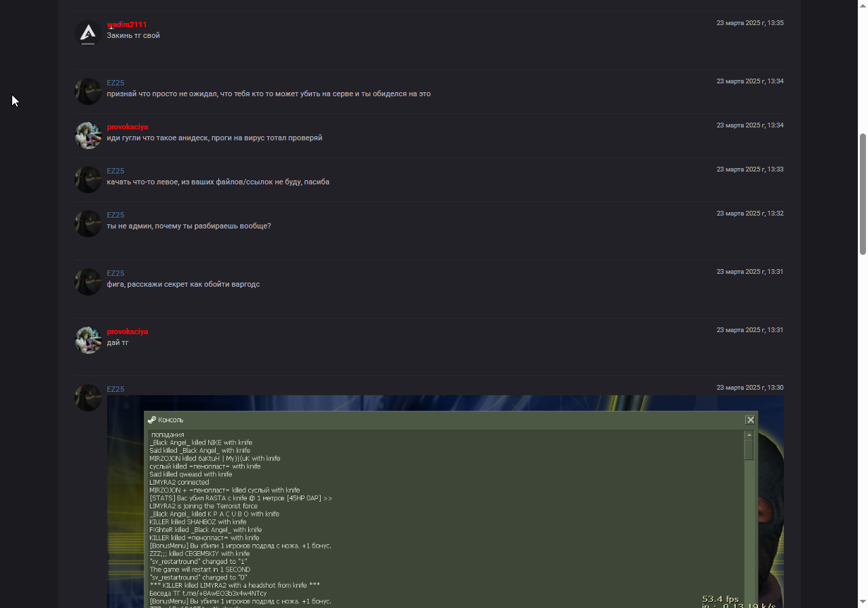Image resolution: width=868 pixels, height=608 pixels.
Task: Click the provokaciya username above "дай тг"
Action: (x=127, y=331)
